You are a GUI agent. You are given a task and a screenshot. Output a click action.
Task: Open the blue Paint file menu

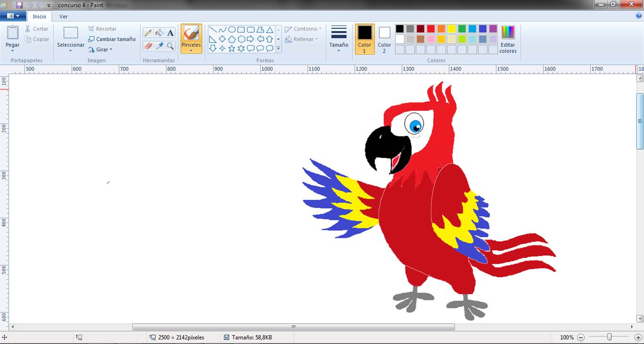click(13, 16)
